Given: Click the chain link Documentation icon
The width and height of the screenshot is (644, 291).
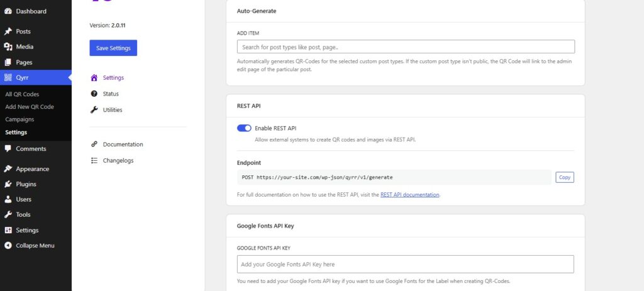Looking at the screenshot, I should (94, 144).
